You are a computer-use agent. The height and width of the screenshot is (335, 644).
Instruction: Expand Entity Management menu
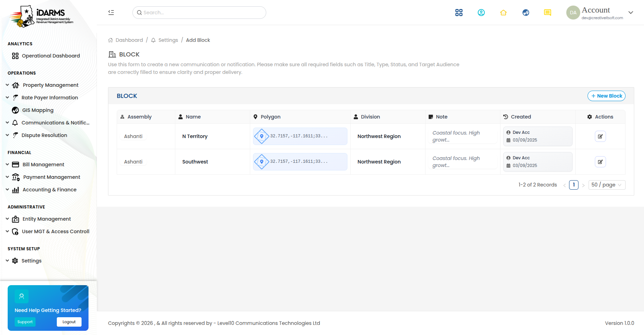[x=7, y=219]
